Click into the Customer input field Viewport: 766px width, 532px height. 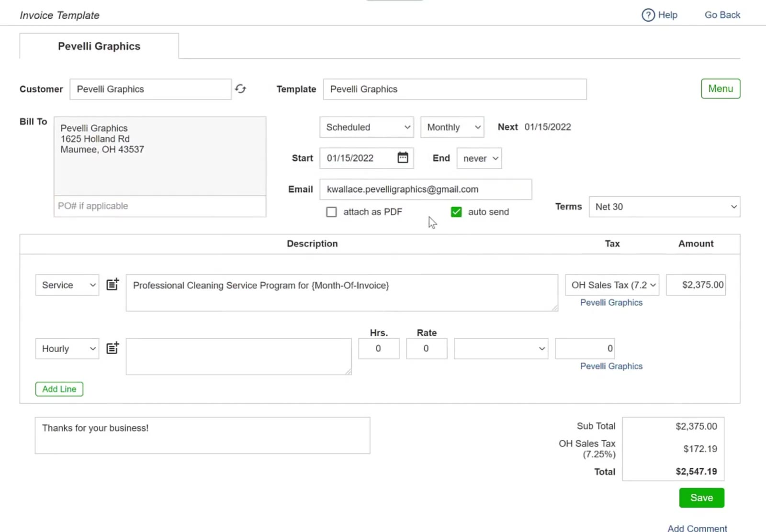click(x=151, y=89)
